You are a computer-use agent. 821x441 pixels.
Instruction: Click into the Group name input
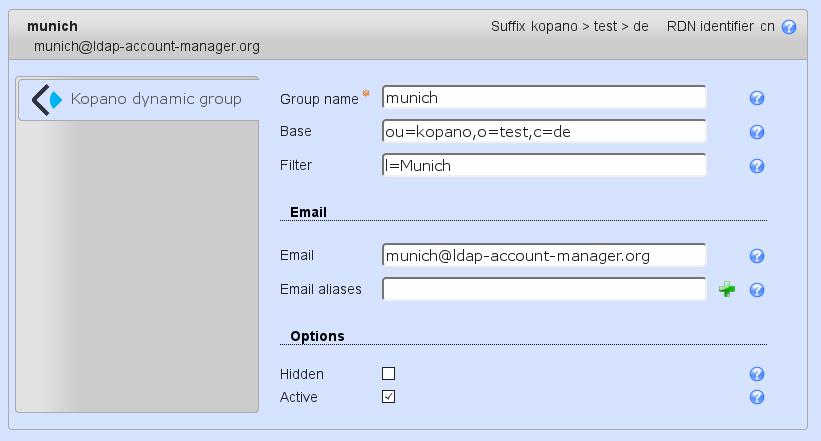click(544, 98)
